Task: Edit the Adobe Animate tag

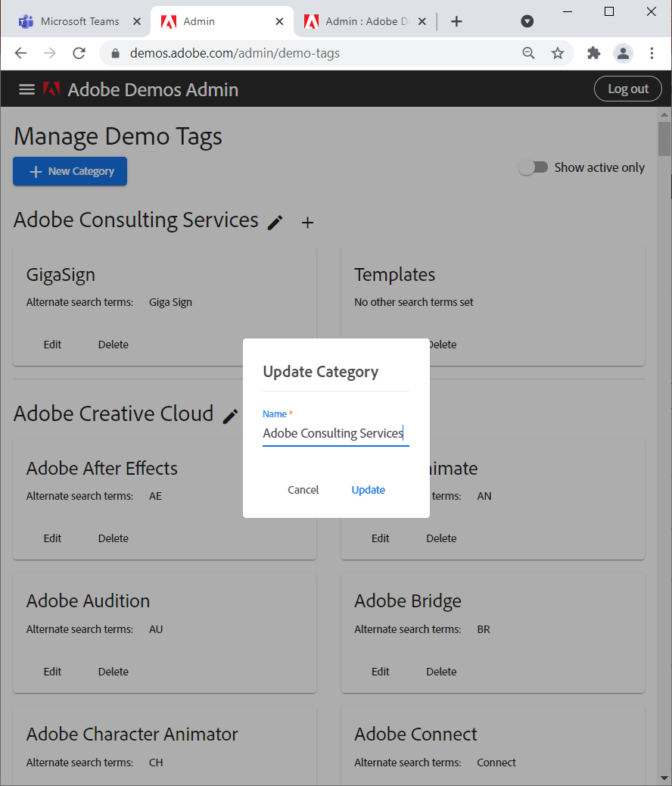Action: pos(381,538)
